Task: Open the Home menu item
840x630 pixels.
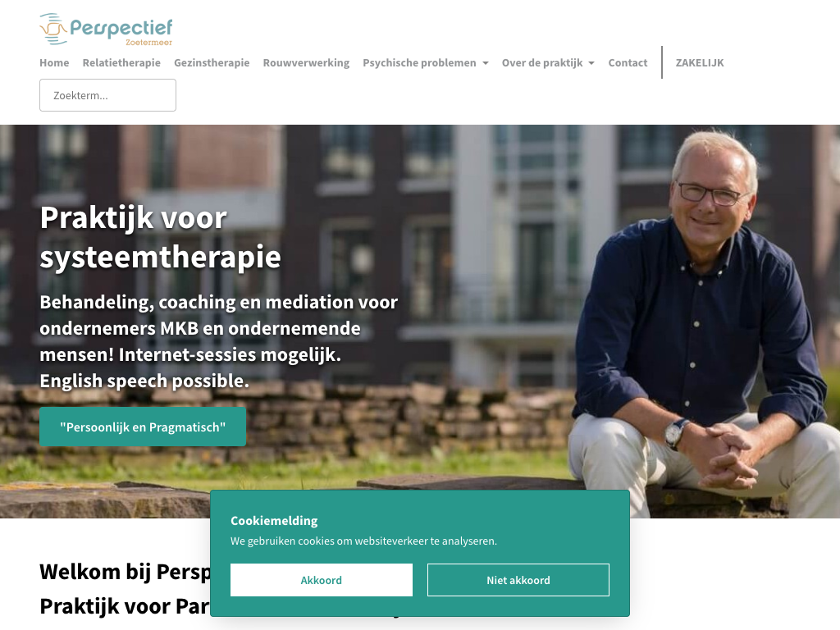Action: (54, 62)
